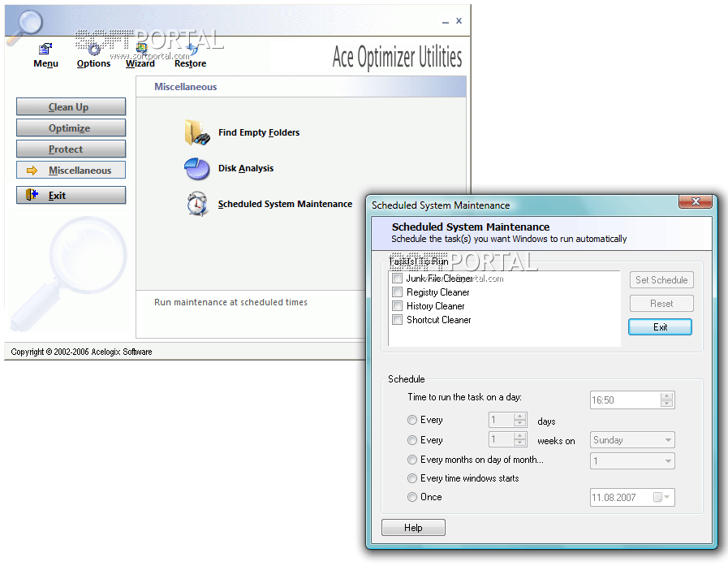Open the Clean Up section
This screenshot has width=728, height=566.
tap(71, 107)
